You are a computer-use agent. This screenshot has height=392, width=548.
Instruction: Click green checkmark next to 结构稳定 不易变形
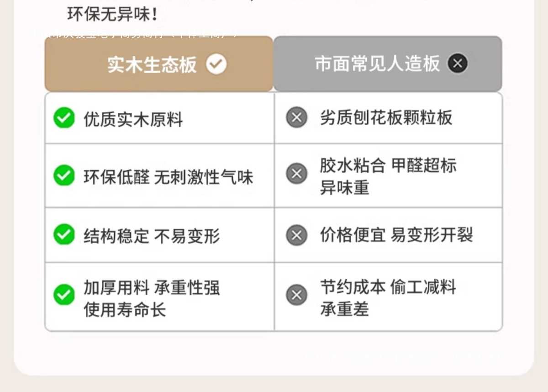coord(64,235)
